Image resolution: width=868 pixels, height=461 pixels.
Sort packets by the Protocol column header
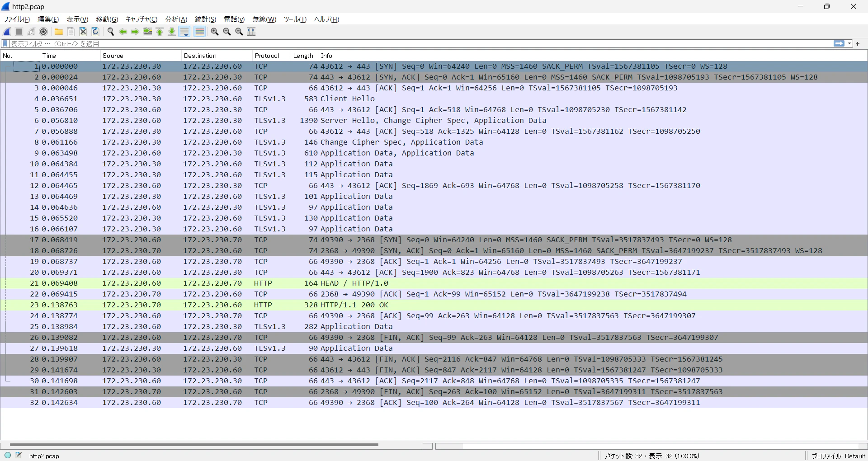(x=271, y=56)
